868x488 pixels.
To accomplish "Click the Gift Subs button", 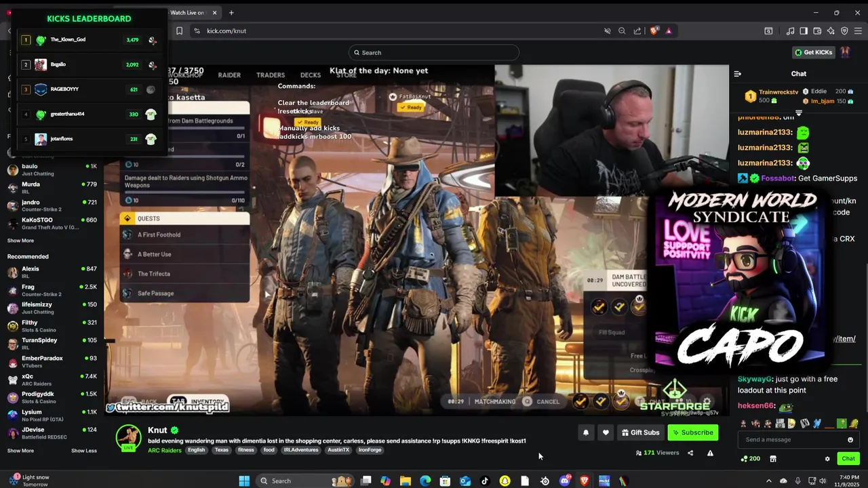I will tap(639, 432).
